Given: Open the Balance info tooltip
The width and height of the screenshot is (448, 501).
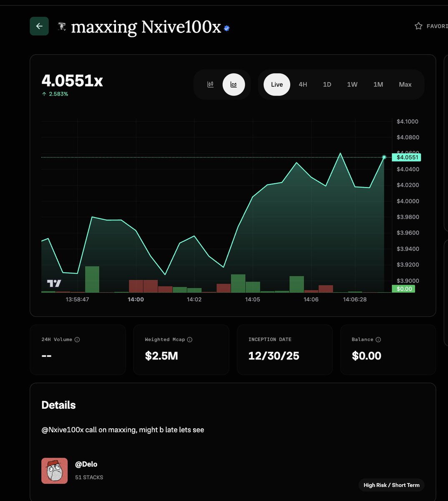Looking at the screenshot, I should 379,339.
